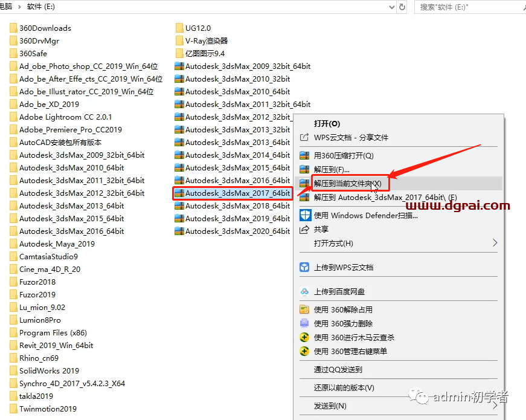526x420 pixels.
Task: Click 软件 (E:) in the breadcrumb path
Action: [41, 7]
